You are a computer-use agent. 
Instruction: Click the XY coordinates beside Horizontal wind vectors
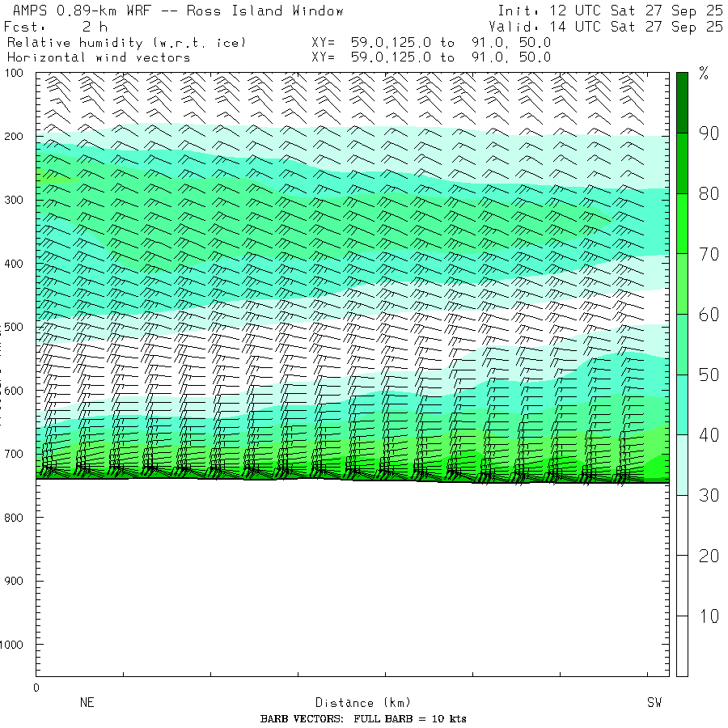(431, 57)
